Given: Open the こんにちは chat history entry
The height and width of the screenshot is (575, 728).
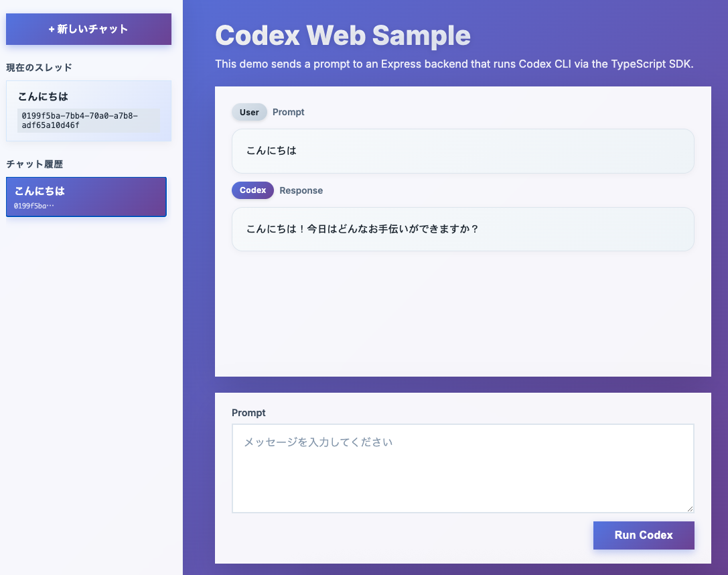Looking at the screenshot, I should pos(86,197).
